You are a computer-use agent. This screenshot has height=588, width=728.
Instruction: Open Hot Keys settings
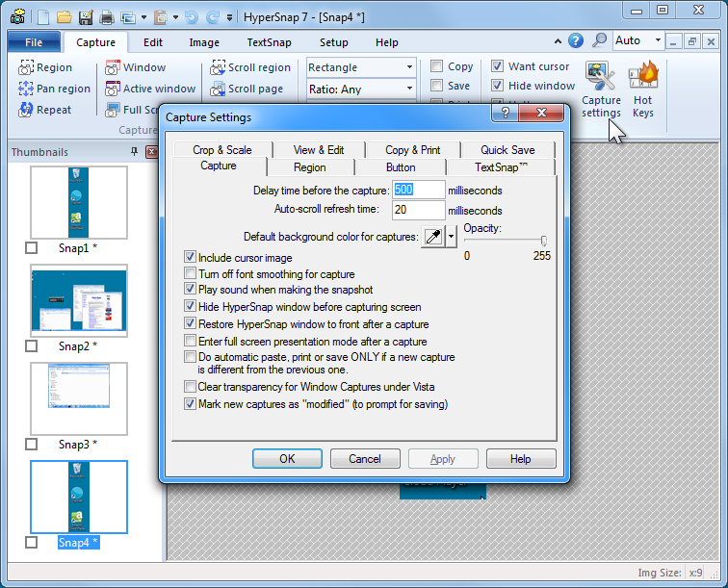(x=643, y=90)
